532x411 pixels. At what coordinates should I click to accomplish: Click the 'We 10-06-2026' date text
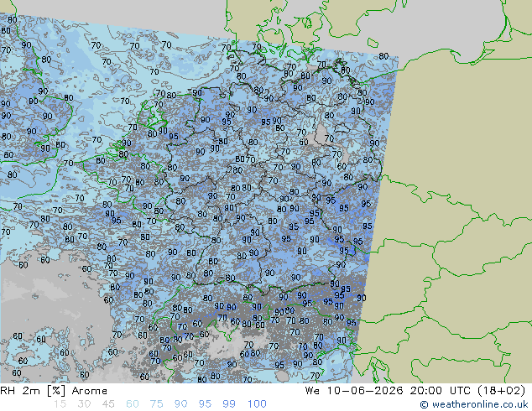(x=354, y=391)
